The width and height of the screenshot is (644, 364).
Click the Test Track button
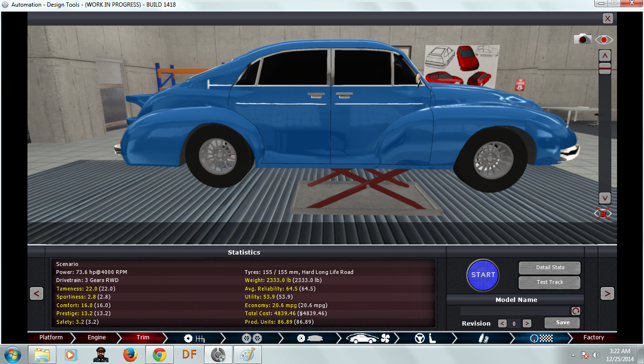click(x=549, y=282)
